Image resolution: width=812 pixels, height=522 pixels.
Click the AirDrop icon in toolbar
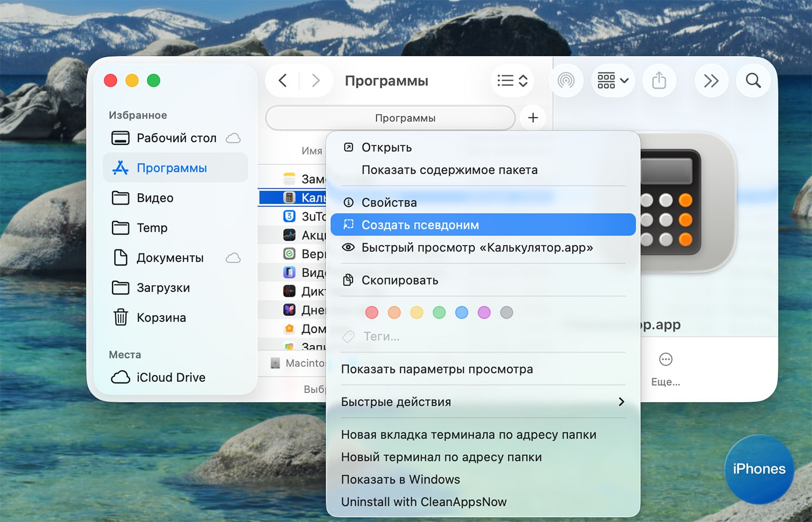pos(566,81)
